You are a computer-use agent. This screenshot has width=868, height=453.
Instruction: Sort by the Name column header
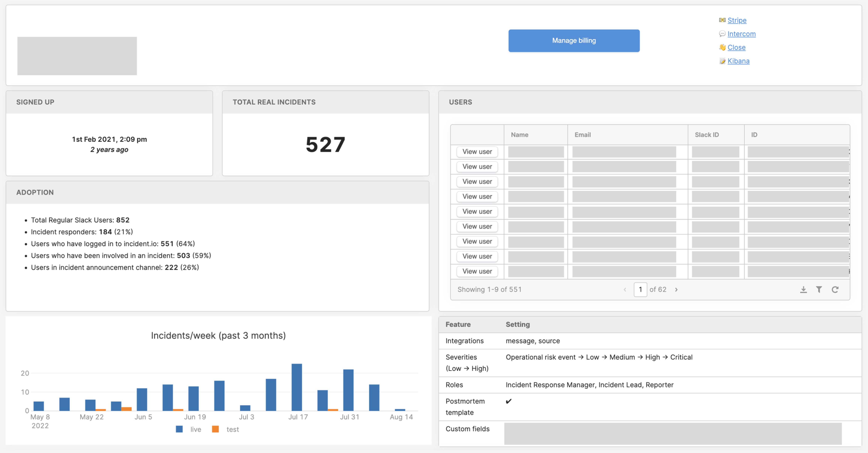519,135
